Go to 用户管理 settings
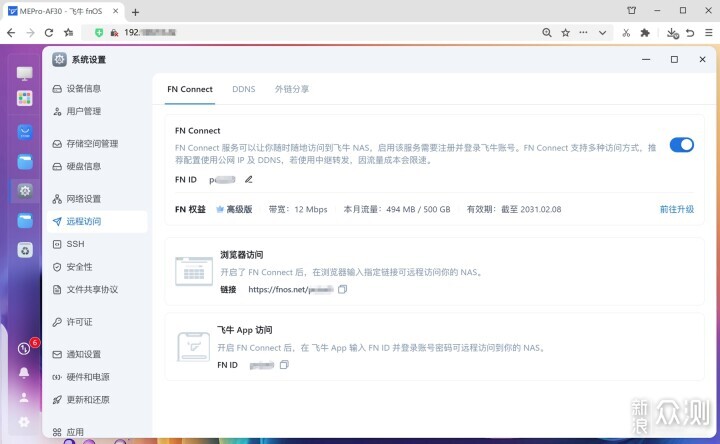This screenshot has width=720, height=444. pos(97,111)
